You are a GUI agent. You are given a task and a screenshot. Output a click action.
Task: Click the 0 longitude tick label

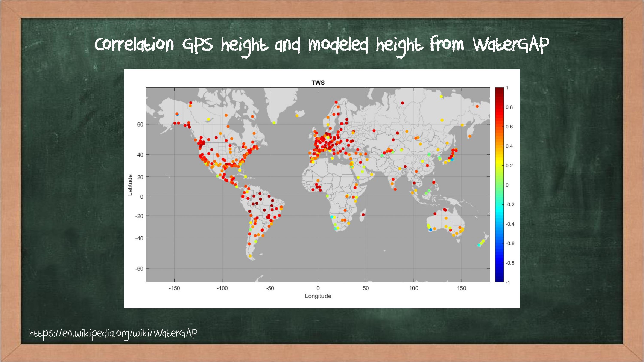click(318, 288)
